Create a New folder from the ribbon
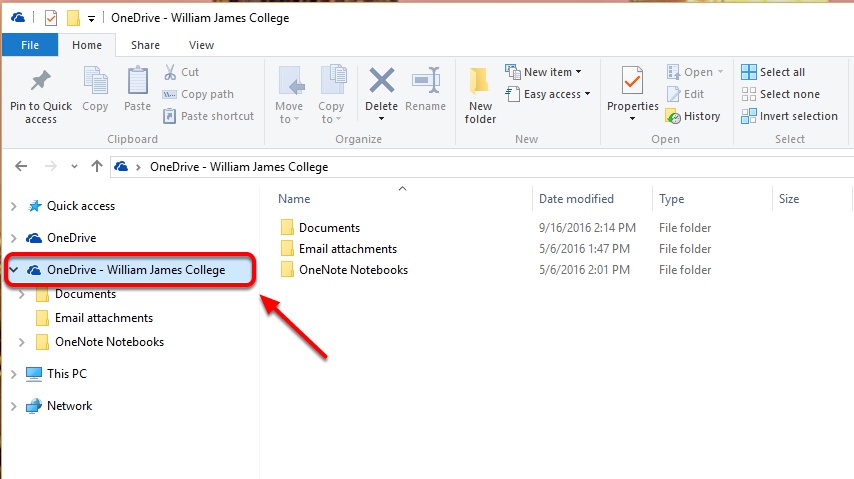Viewport: 854px width, 479px height. coord(480,95)
